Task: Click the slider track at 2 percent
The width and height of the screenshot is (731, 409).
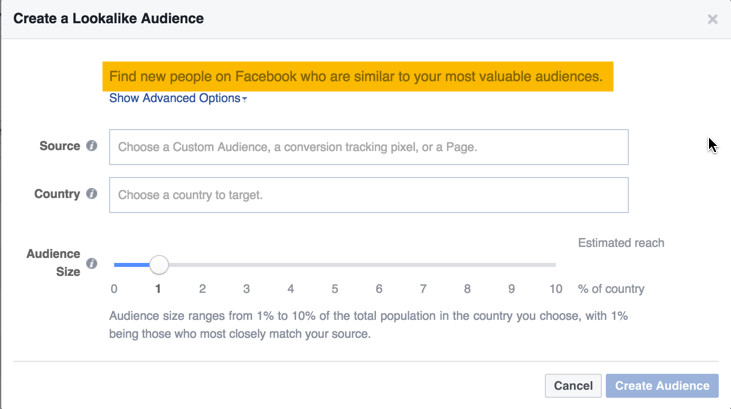Action: point(202,265)
